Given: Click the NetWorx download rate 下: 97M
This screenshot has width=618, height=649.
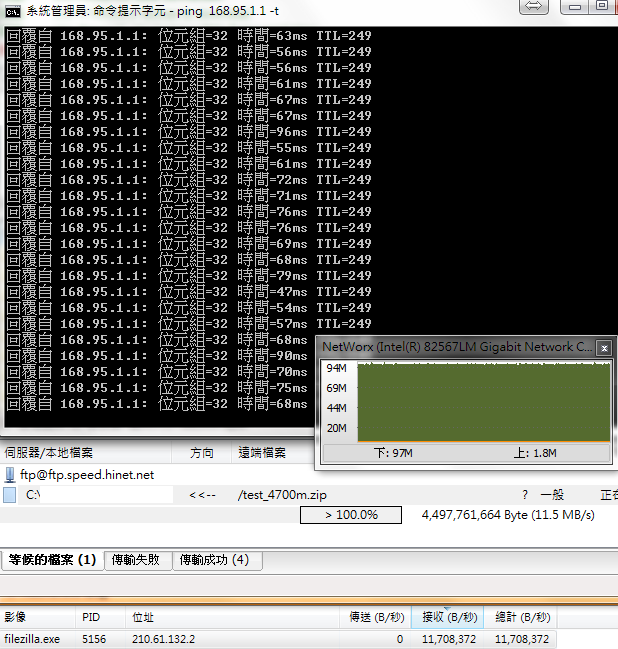Looking at the screenshot, I should tap(393, 453).
